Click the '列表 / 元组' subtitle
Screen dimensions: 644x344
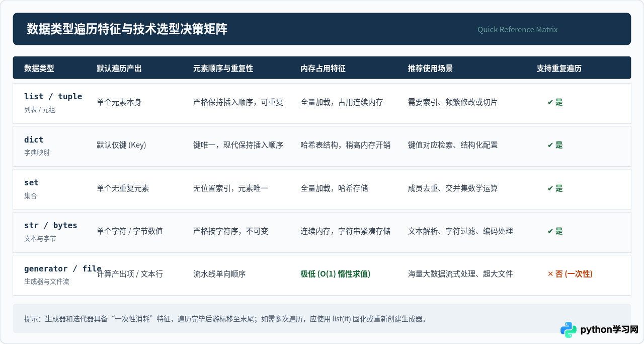(x=40, y=110)
